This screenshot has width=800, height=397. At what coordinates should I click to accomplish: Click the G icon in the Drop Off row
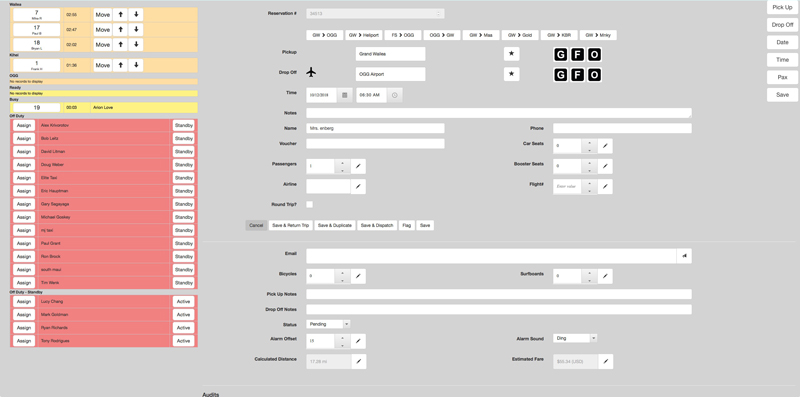pos(560,76)
